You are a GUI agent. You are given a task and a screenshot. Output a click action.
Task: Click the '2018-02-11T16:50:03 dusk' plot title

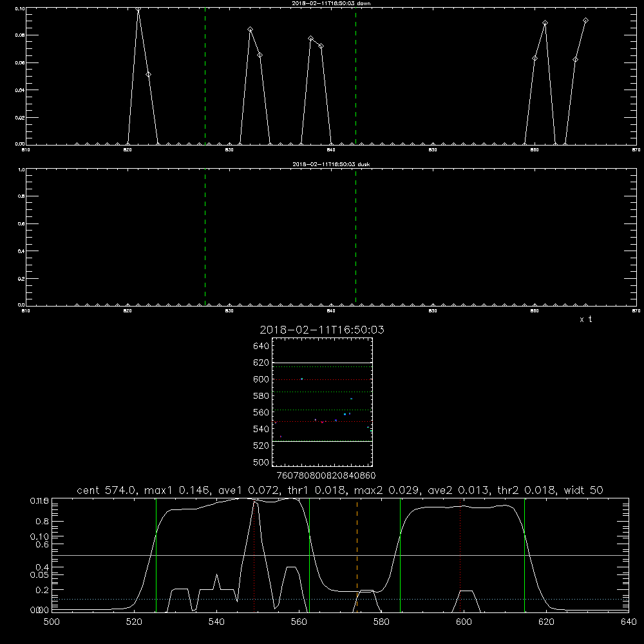pos(331,164)
